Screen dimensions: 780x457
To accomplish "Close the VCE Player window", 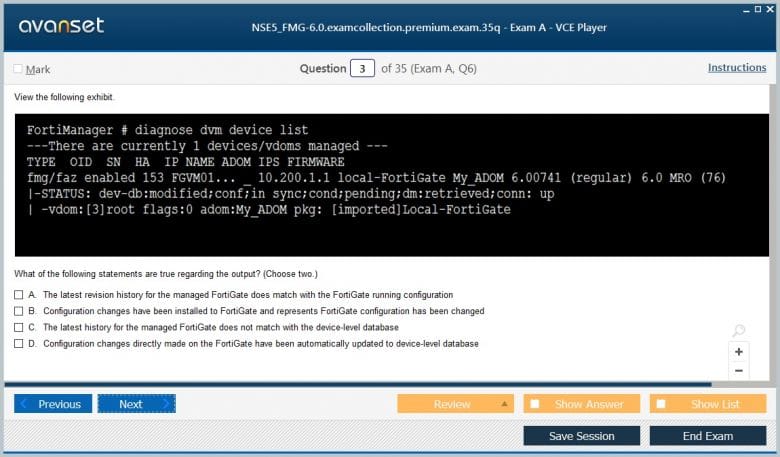I will pyautogui.click(x=769, y=8).
